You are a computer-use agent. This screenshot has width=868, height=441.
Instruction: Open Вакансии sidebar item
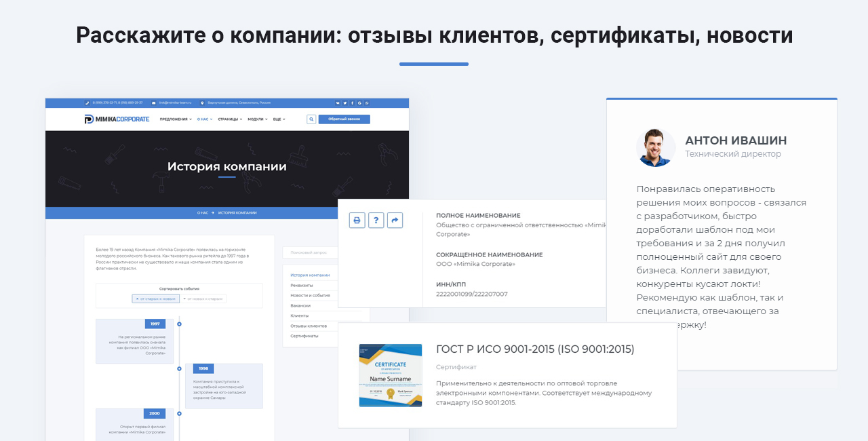coord(300,305)
